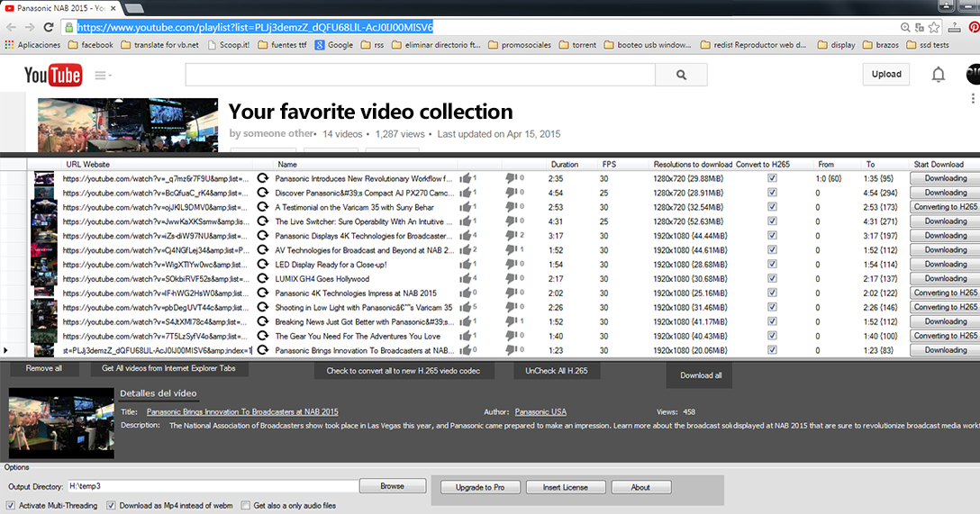
Task: Open the torrent bookmarks folder
Action: [x=577, y=45]
